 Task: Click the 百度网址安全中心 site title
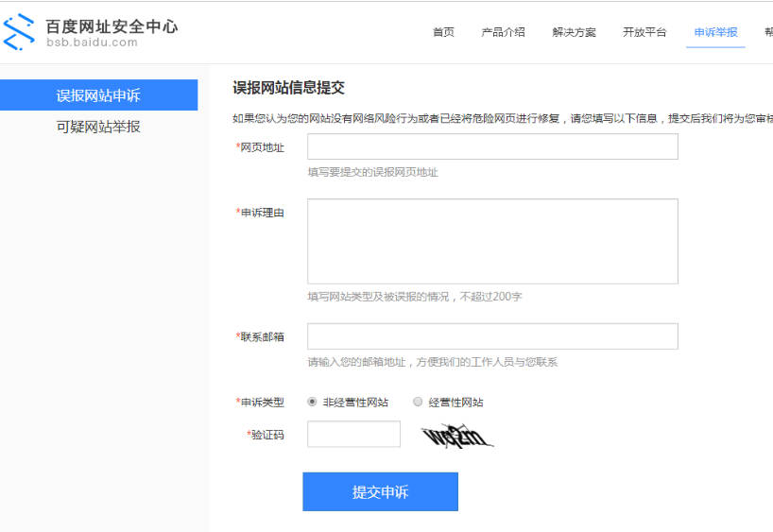pyautogui.click(x=112, y=26)
